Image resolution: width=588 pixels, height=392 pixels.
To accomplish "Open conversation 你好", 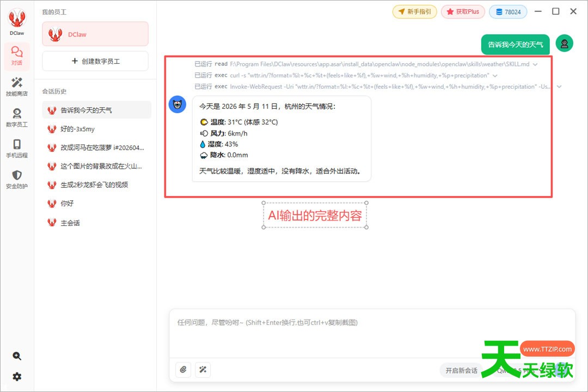I will [97, 203].
